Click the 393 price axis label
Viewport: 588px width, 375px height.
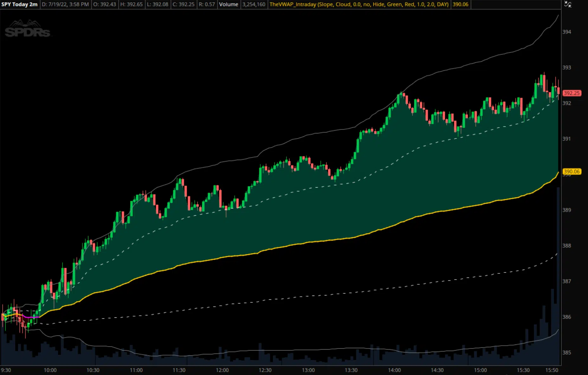click(x=567, y=67)
